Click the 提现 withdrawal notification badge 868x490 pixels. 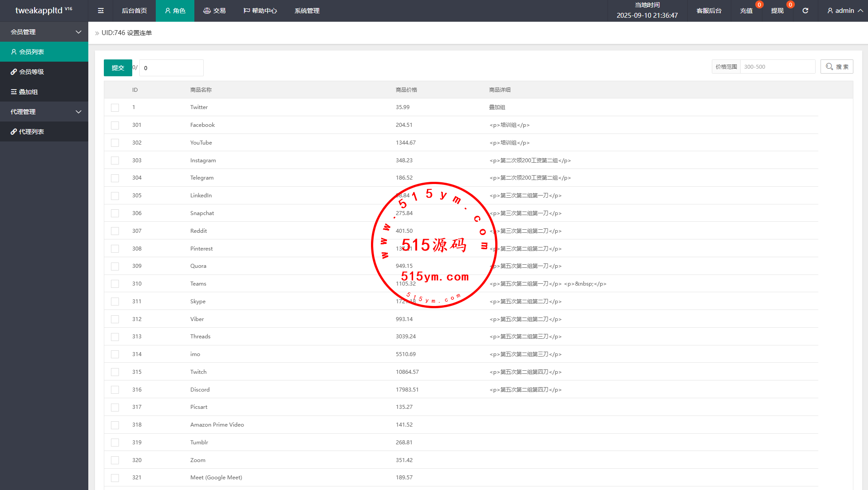790,5
